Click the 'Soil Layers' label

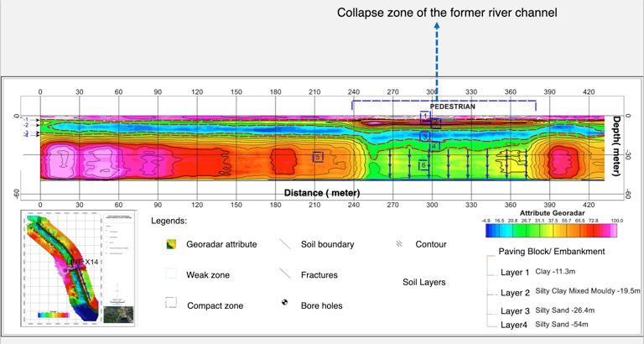[x=423, y=283]
